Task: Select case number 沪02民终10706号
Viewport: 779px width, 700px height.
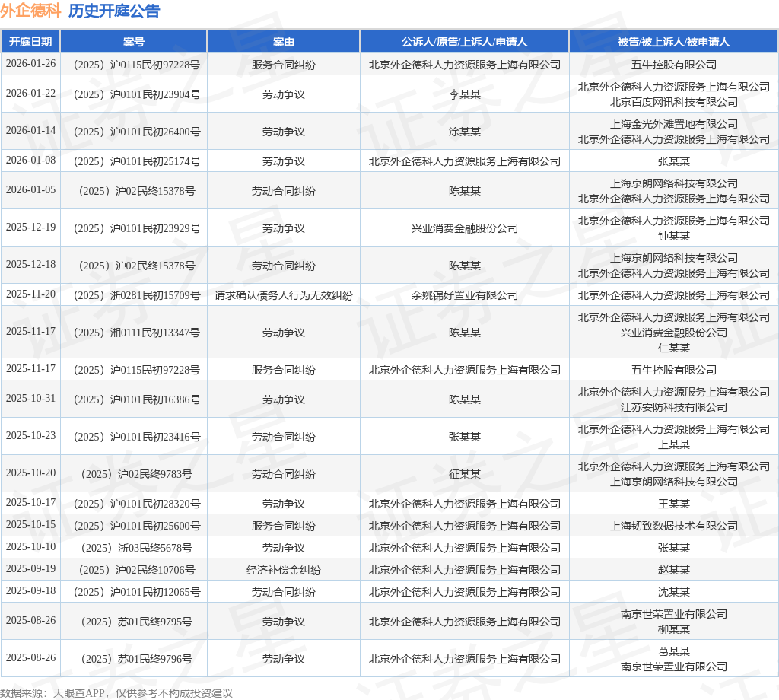Action: click(x=137, y=570)
